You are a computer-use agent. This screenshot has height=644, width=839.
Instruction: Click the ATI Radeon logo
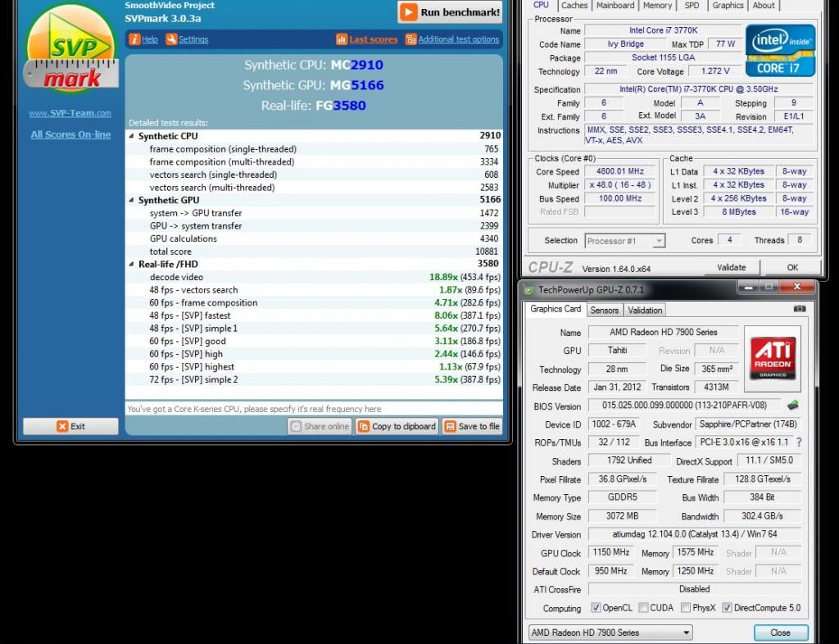pos(771,358)
